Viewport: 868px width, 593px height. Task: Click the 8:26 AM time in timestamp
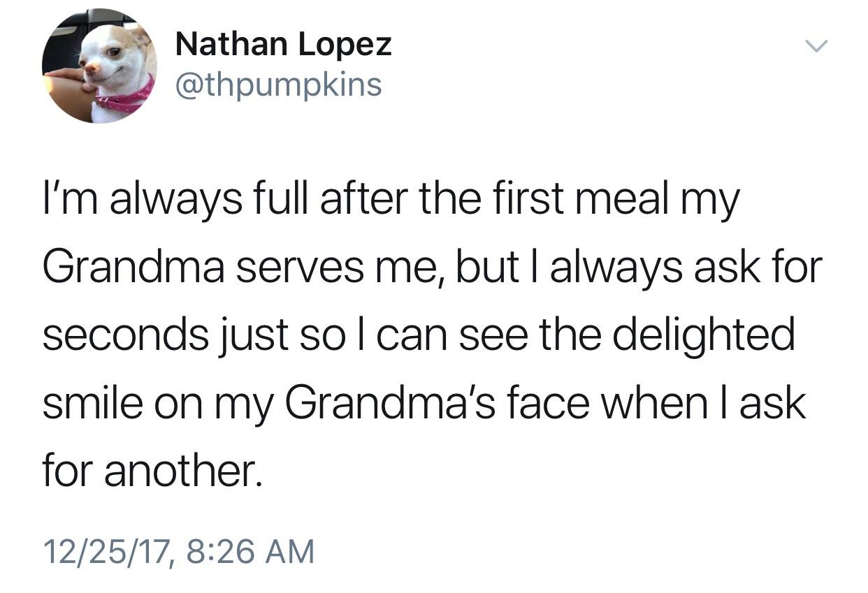point(252,551)
